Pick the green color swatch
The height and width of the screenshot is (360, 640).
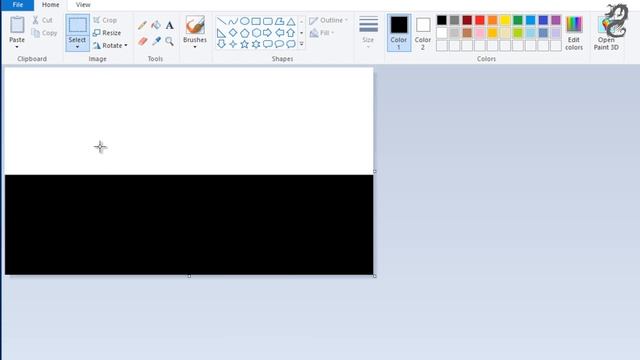(x=518, y=20)
